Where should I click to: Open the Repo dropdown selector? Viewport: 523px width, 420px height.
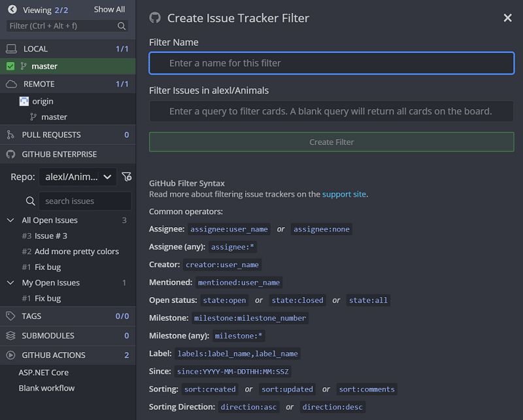coord(77,177)
